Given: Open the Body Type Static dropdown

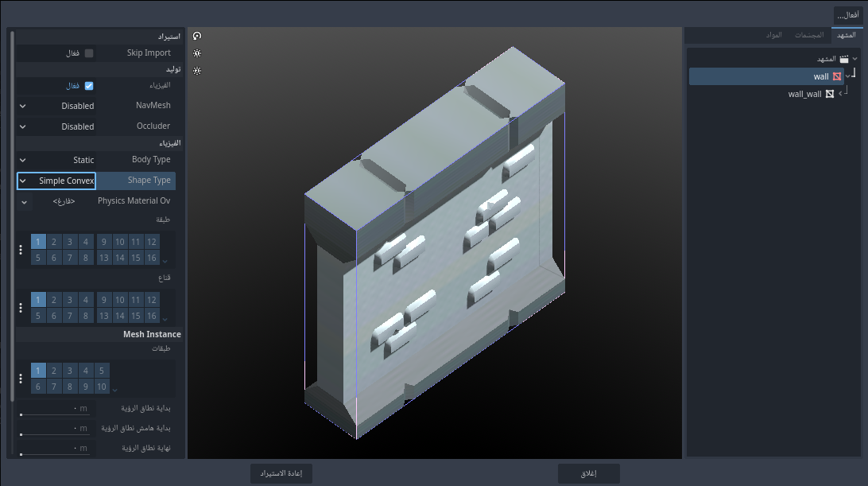Looking at the screenshot, I should tap(56, 160).
